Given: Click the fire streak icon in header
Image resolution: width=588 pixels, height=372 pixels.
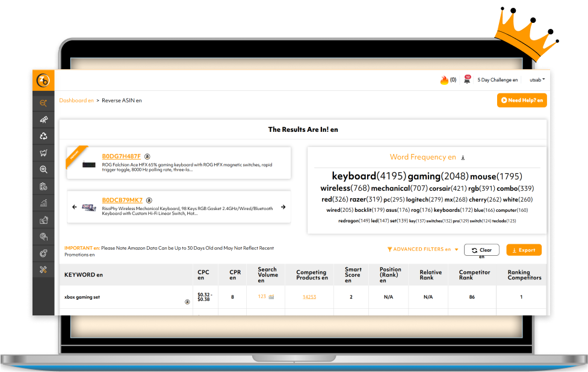Looking at the screenshot, I should click(x=444, y=80).
